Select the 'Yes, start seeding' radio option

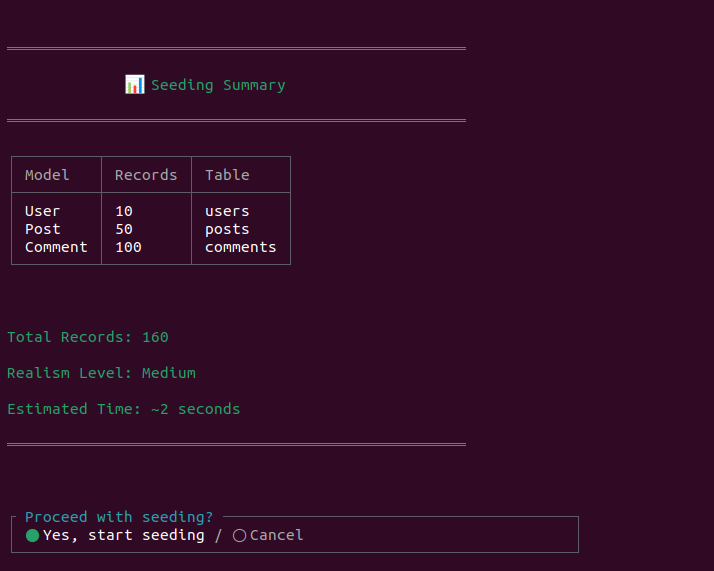(33, 535)
